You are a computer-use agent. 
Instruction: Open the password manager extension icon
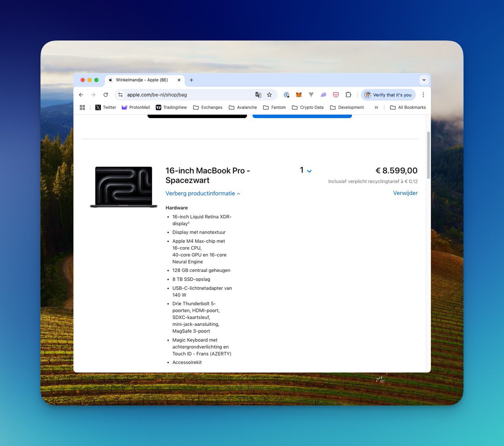coord(286,95)
